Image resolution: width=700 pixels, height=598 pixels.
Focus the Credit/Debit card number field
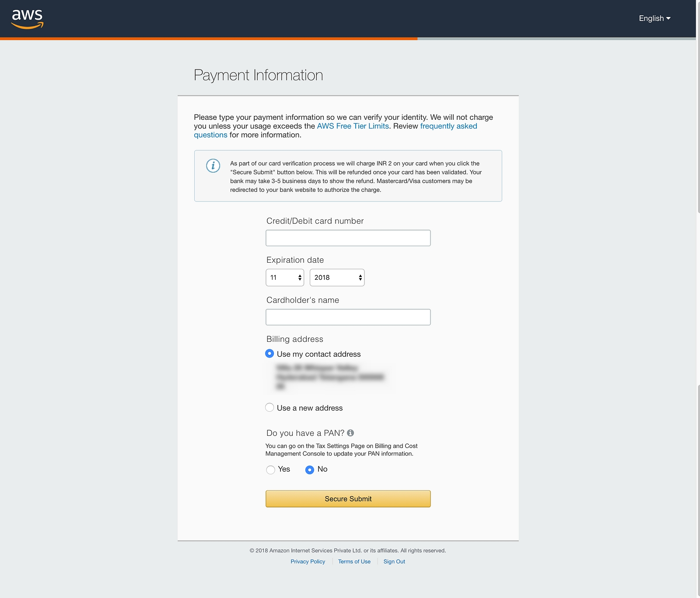(x=348, y=238)
